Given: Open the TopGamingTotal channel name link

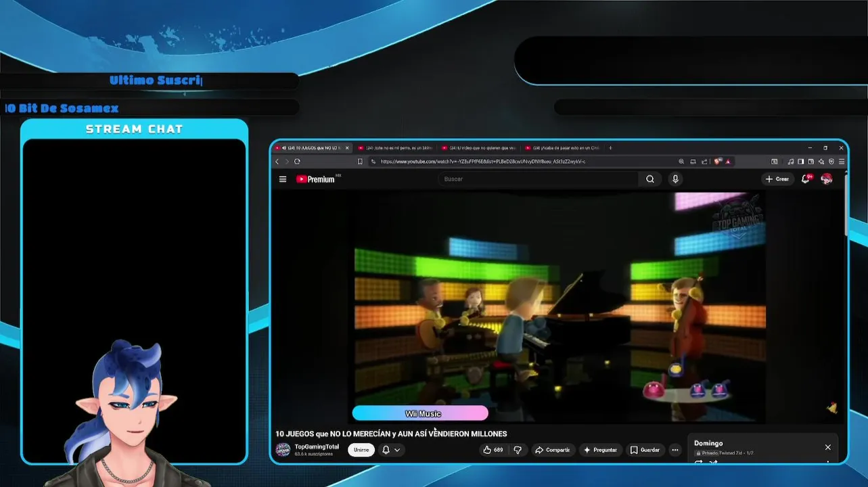Looking at the screenshot, I should coord(317,446).
